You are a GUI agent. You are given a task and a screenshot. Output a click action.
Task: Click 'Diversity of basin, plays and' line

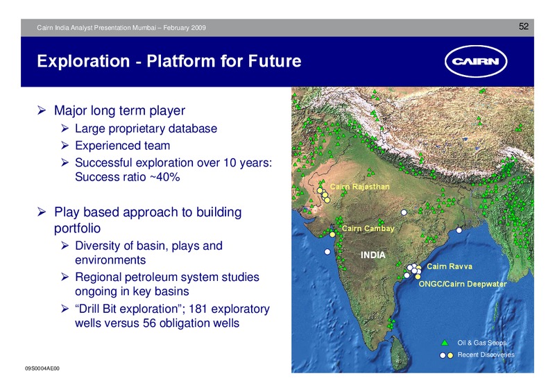(148, 246)
